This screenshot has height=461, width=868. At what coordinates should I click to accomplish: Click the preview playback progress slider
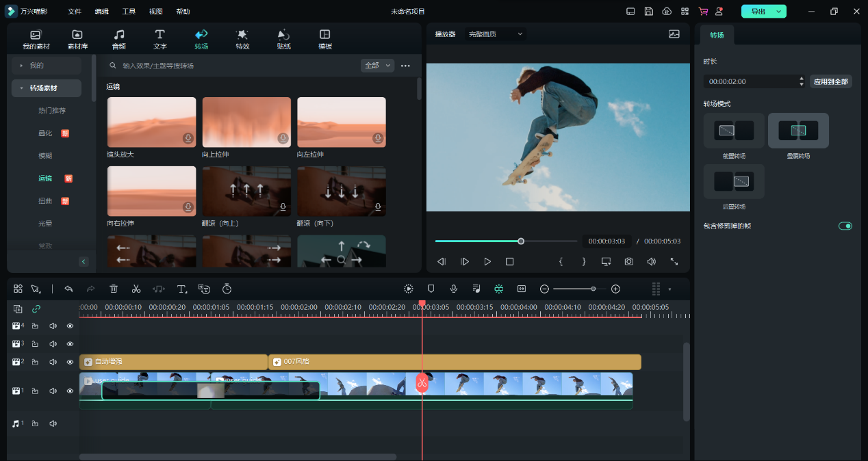coord(505,241)
